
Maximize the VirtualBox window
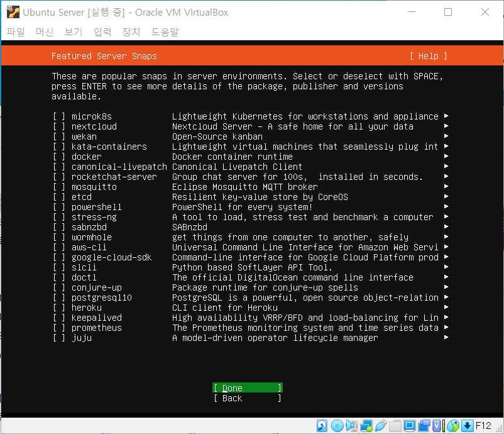click(x=448, y=12)
